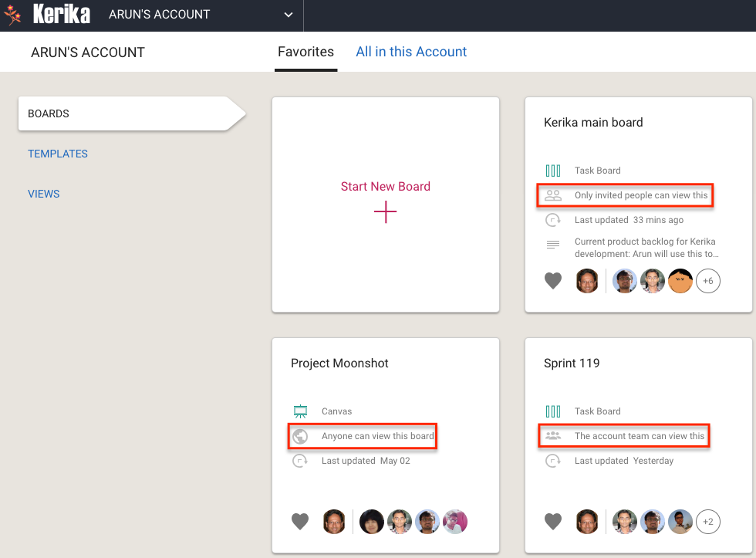This screenshot has width=756, height=558.
Task: Click the globe icon for Anyone can view
Action: [x=300, y=436]
